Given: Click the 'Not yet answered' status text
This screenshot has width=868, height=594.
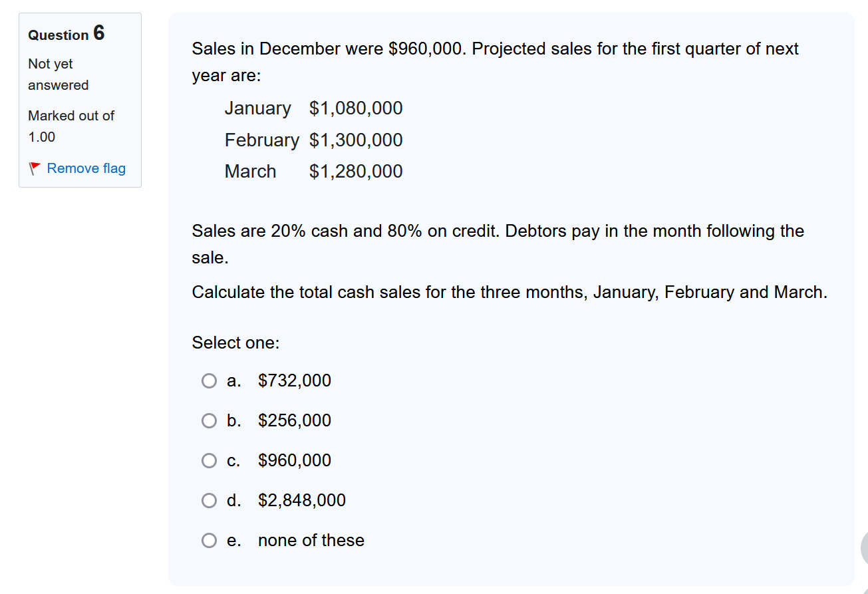Looking at the screenshot, I should 51,74.
